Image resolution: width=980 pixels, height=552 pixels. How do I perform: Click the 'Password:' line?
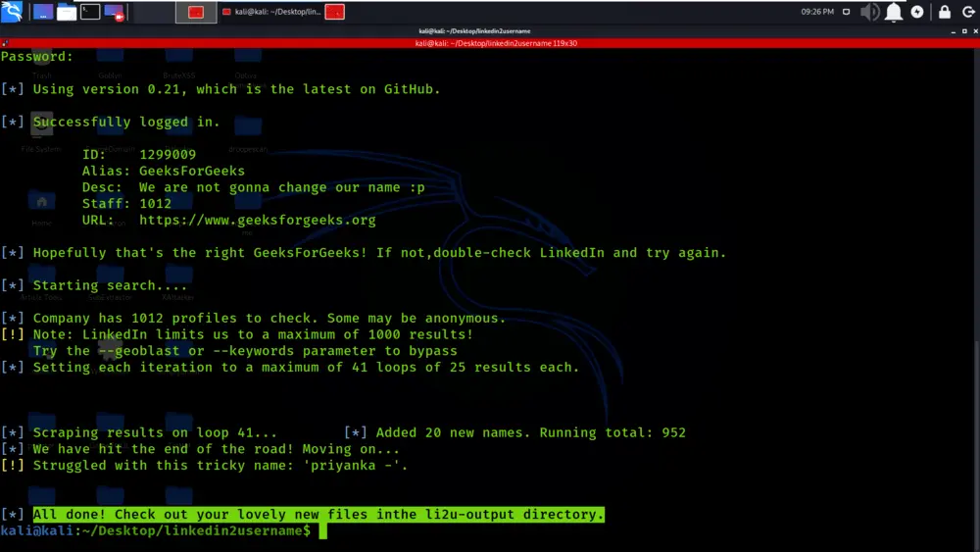[37, 56]
